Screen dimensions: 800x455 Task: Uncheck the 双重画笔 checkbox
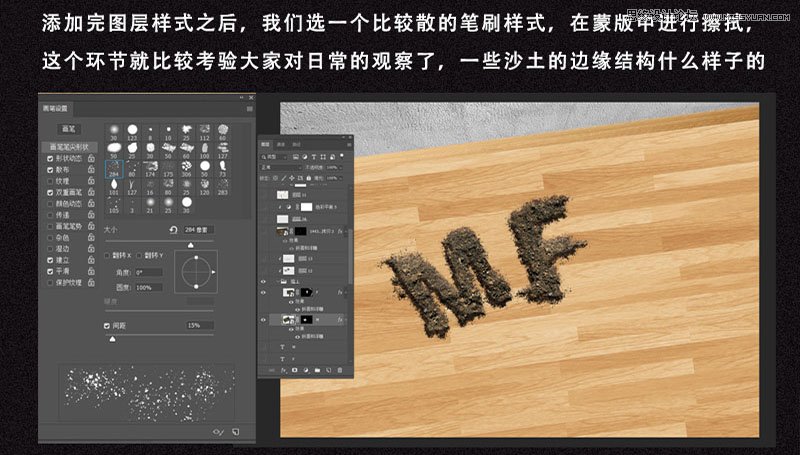tap(50, 192)
